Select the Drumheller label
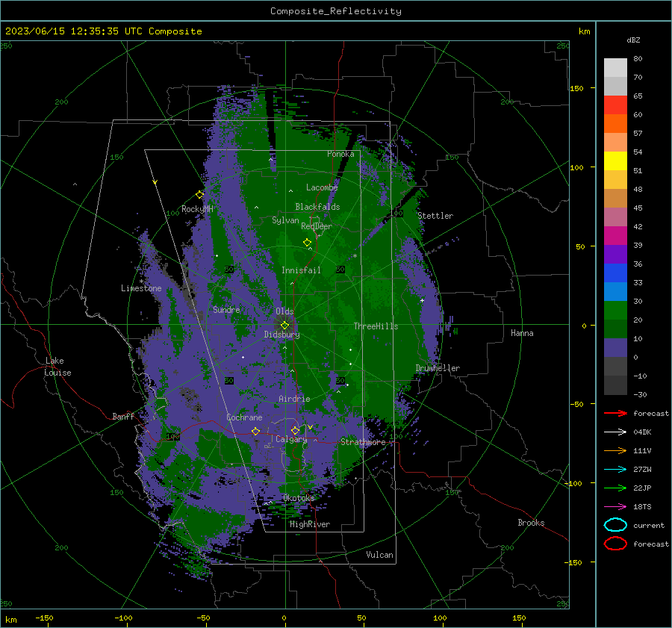The height and width of the screenshot is (628, 672). click(438, 368)
